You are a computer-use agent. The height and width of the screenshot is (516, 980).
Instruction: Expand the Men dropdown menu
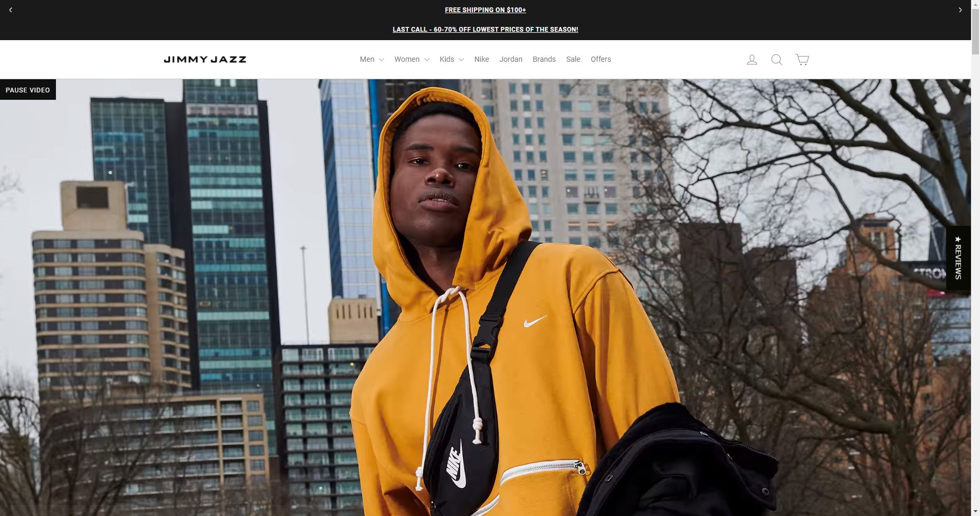tap(372, 59)
